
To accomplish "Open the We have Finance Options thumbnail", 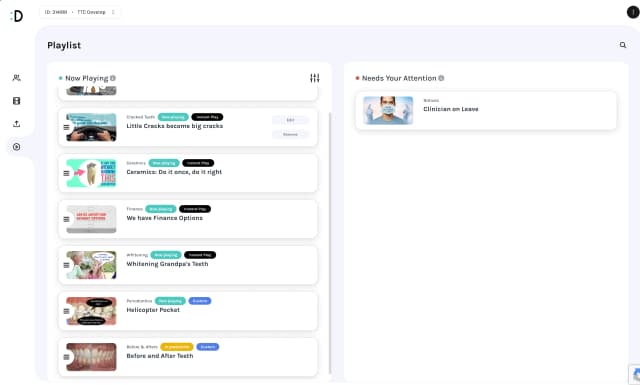I will click(91, 219).
